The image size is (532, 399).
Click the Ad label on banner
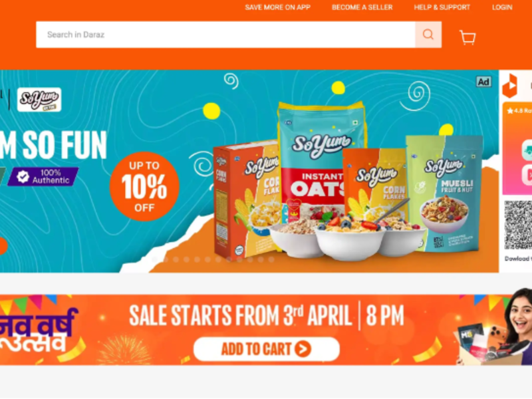483,82
